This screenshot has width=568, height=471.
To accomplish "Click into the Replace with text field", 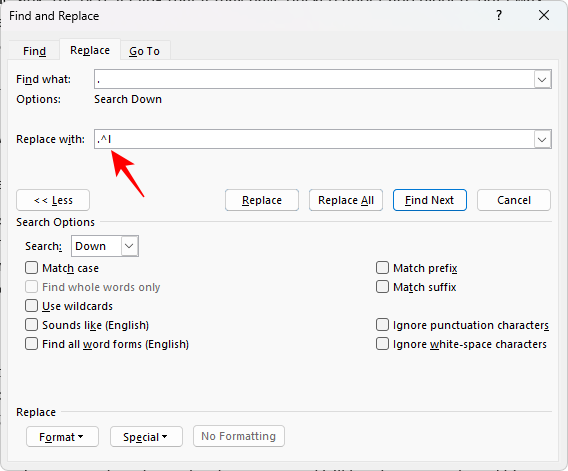I will [x=314, y=139].
